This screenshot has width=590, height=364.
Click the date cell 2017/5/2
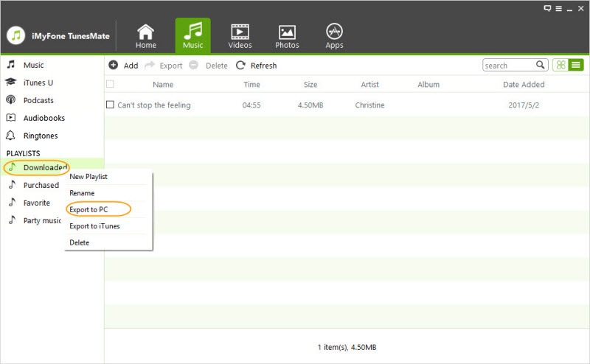click(x=524, y=105)
